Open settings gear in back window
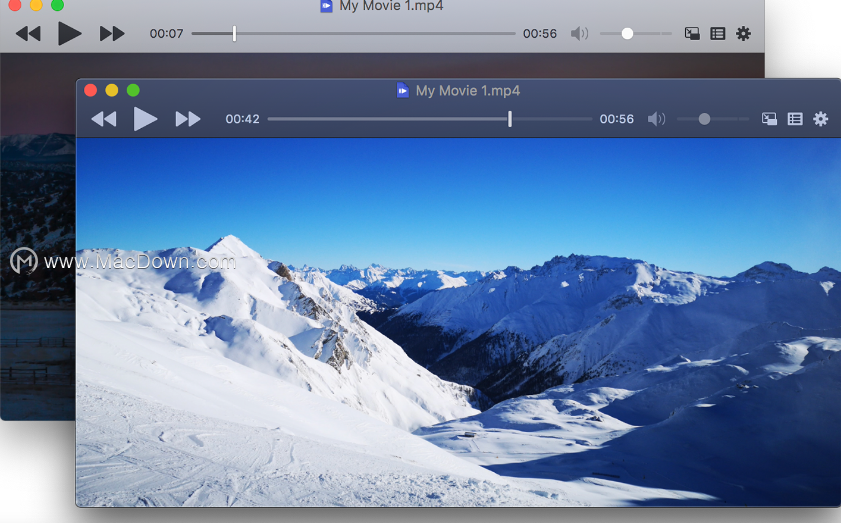Viewport: 841px width, 523px height. 743,34
